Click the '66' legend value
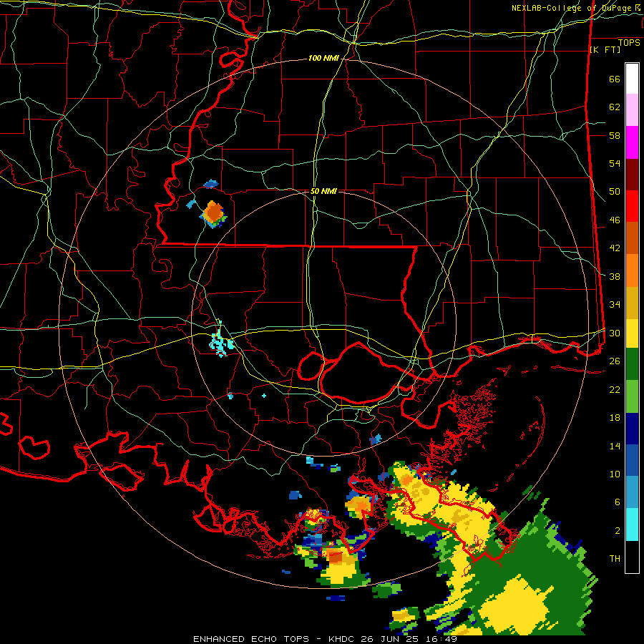 tap(615, 79)
